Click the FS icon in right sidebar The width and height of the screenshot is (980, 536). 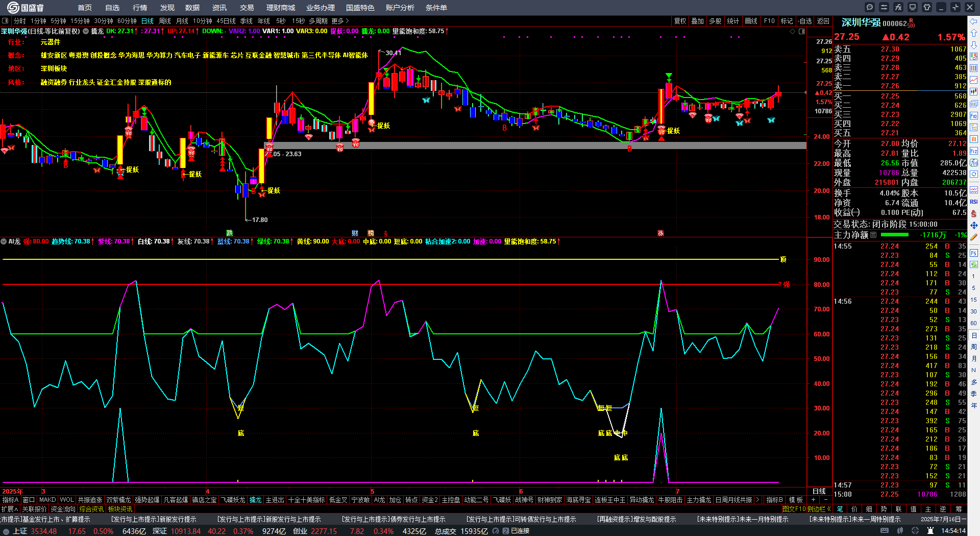(x=974, y=253)
